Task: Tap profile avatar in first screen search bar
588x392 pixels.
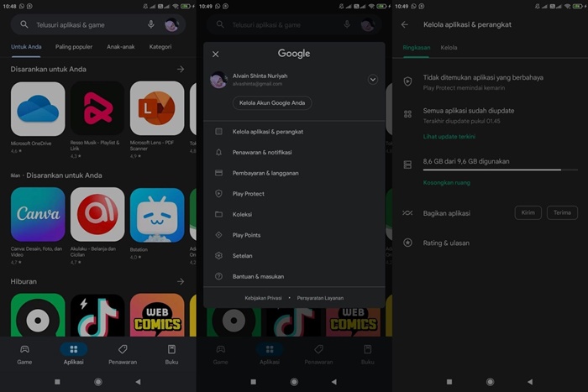Action: 171,24
